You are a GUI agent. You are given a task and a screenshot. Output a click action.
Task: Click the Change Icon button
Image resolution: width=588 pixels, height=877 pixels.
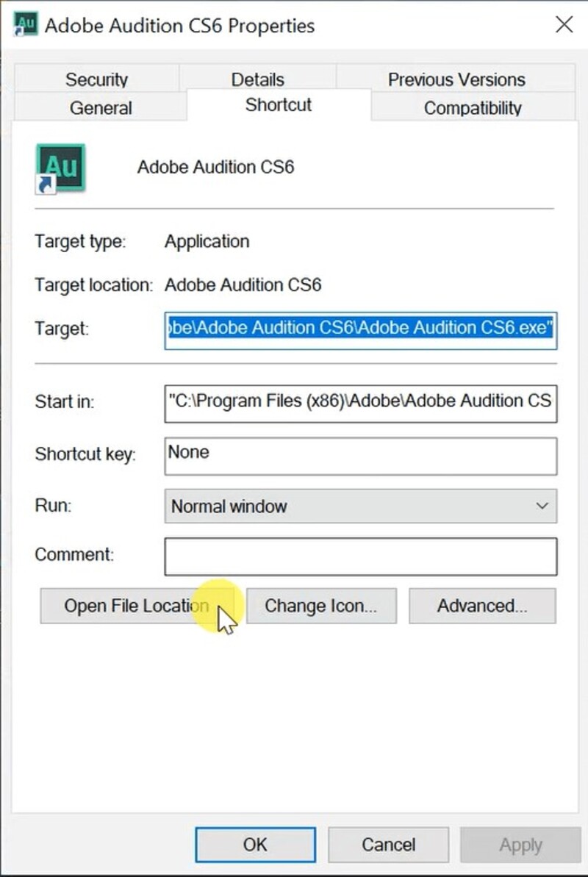point(322,606)
